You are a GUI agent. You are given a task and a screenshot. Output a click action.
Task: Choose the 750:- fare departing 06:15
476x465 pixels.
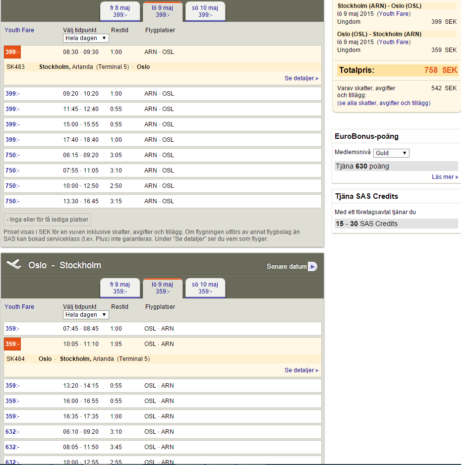(x=12, y=155)
